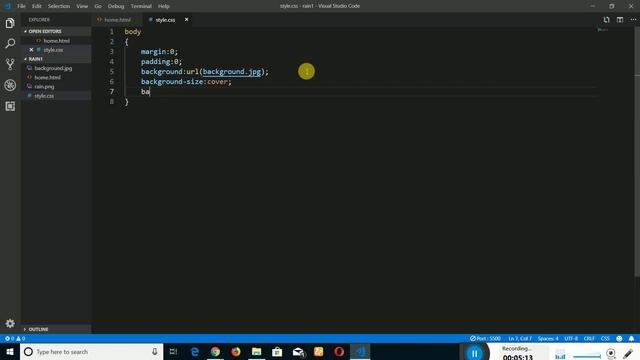Open the Debug menu
Screen dimensions: 640x360
tap(116, 6)
